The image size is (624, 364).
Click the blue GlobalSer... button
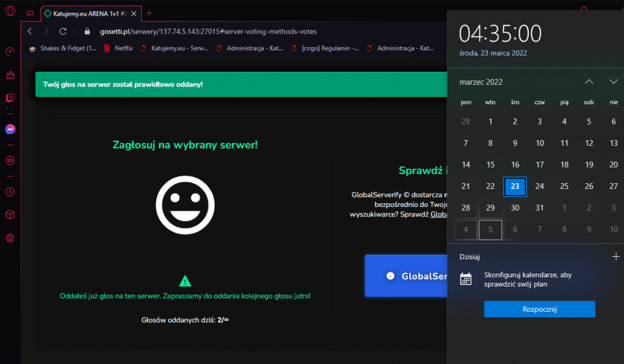click(406, 275)
